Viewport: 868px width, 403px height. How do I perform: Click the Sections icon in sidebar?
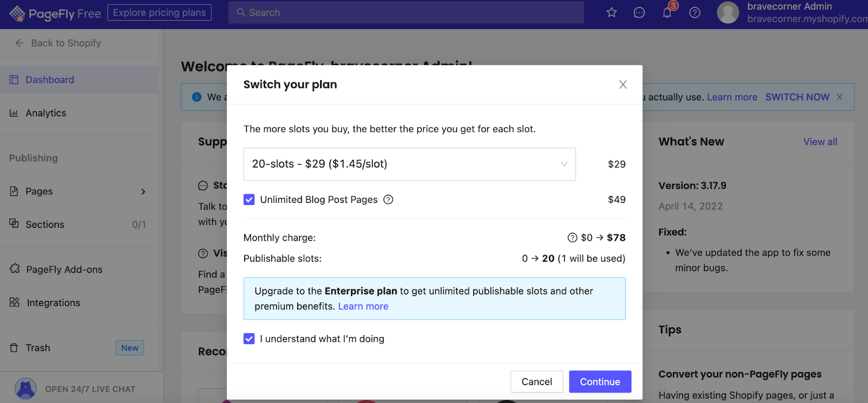click(x=14, y=223)
